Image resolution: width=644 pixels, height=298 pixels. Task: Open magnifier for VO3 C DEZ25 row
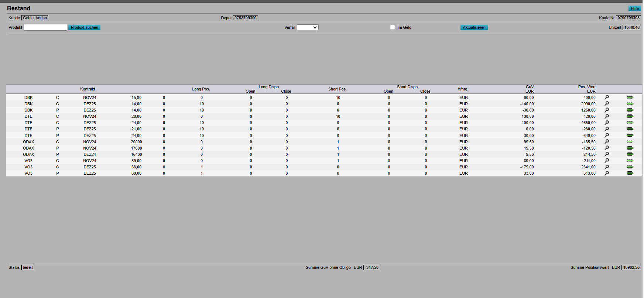pos(606,167)
